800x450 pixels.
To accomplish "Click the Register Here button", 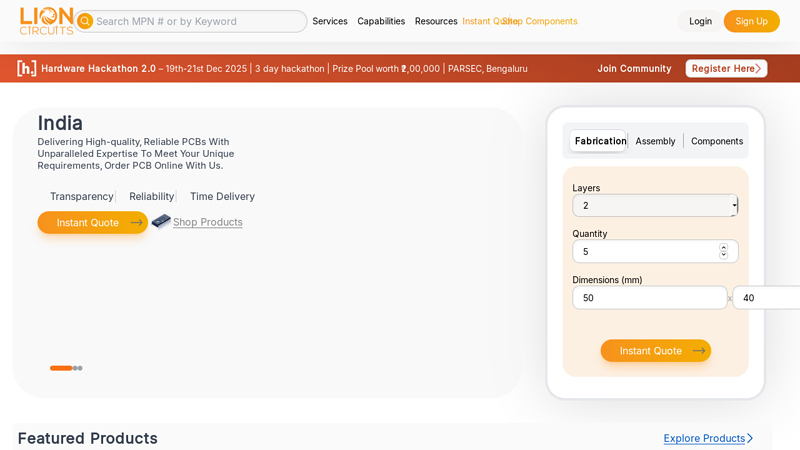I will click(726, 68).
